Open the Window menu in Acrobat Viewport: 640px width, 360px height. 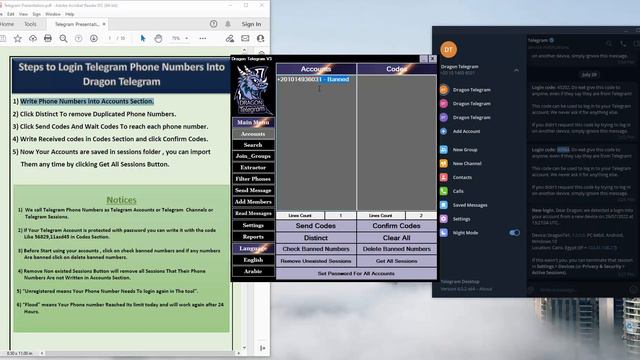tap(53, 14)
